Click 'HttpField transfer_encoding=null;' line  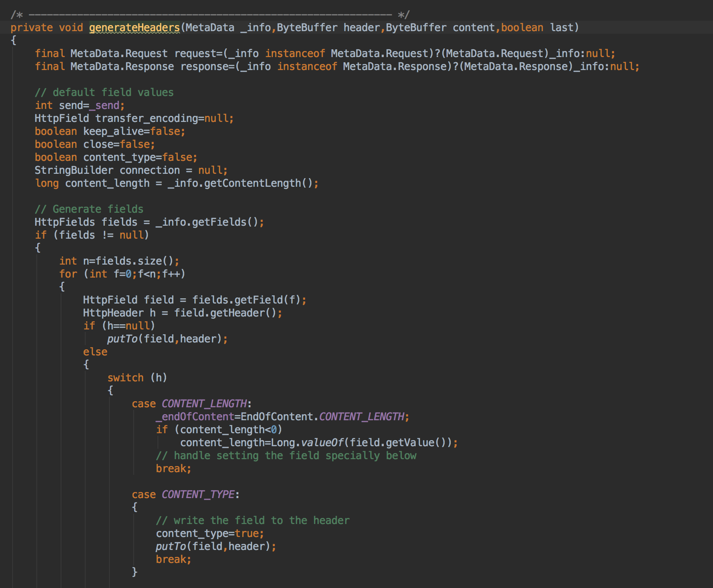pyautogui.click(x=134, y=118)
